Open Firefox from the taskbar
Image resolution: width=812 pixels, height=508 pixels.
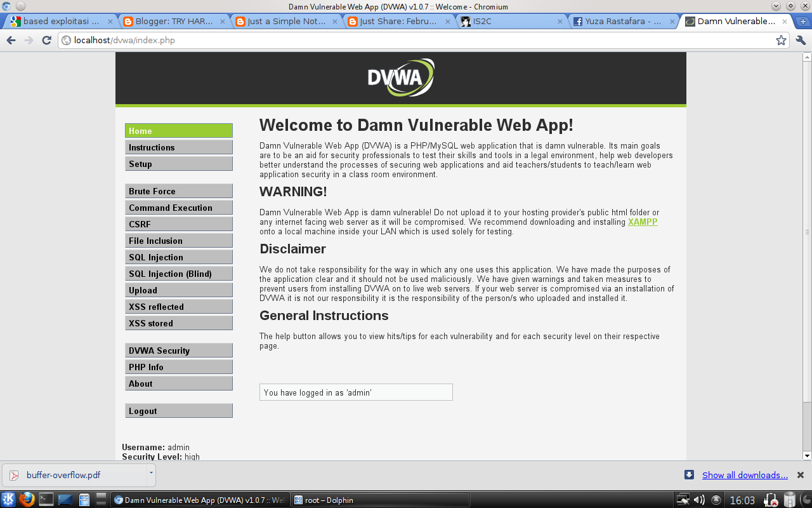point(26,500)
